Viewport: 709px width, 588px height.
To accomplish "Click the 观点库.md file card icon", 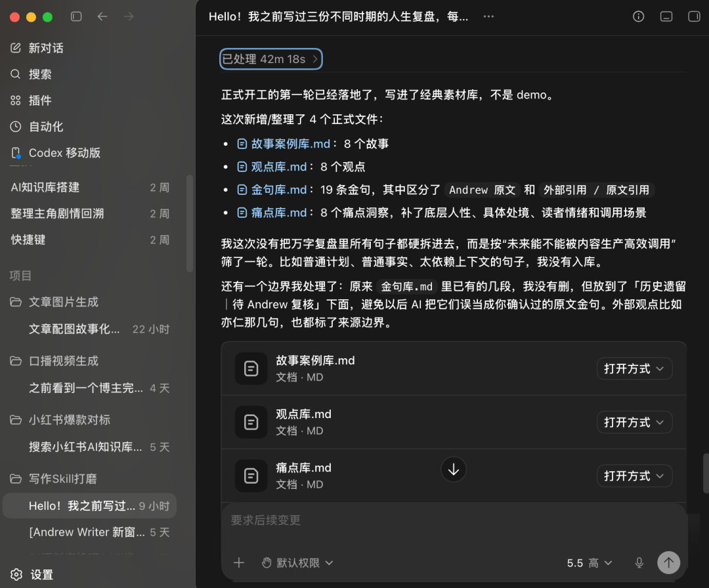I will (x=251, y=422).
